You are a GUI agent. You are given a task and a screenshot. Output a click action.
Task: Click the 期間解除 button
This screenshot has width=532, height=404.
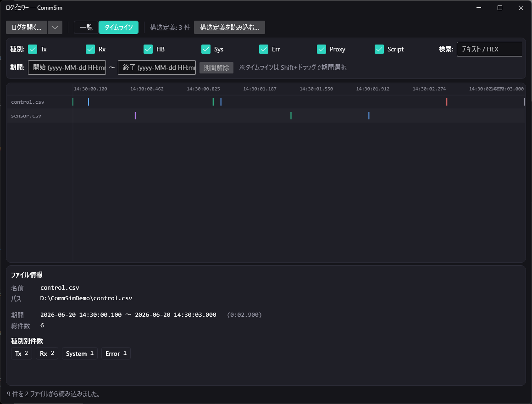[x=216, y=67]
